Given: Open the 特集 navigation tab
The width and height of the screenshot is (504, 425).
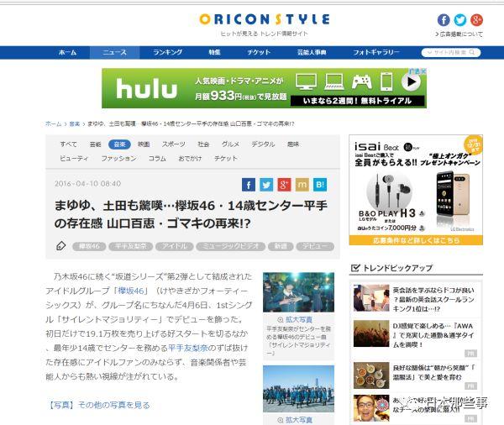Looking at the screenshot, I should (214, 52).
